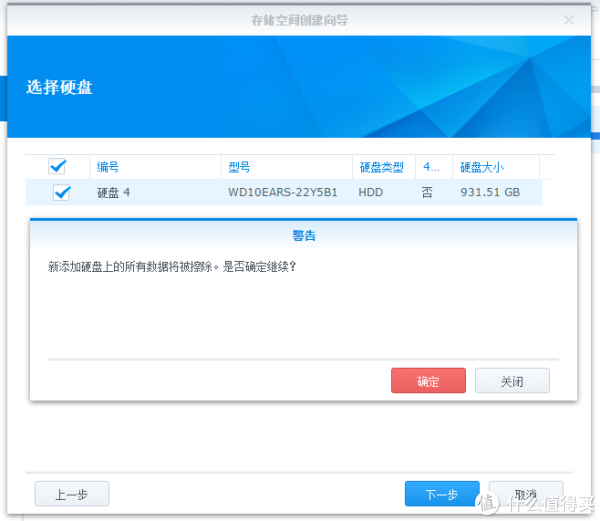The height and width of the screenshot is (521, 600).
Task: Click the 型号 column header
Action: click(240, 167)
